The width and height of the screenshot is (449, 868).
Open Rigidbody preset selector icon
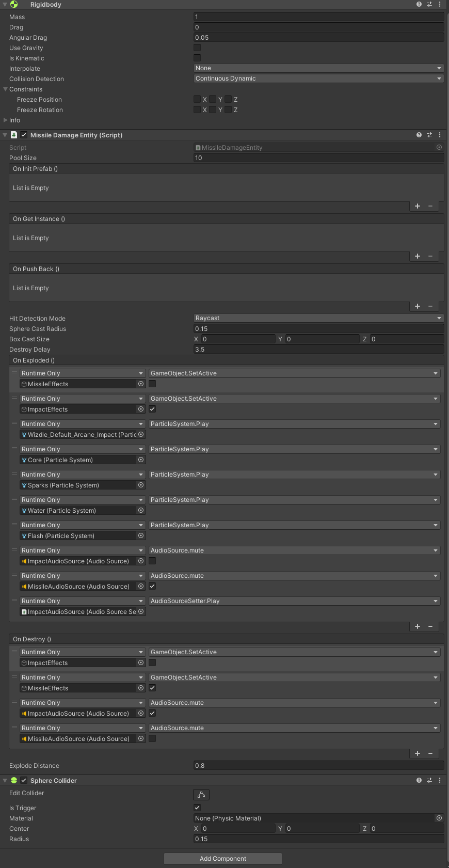429,4
